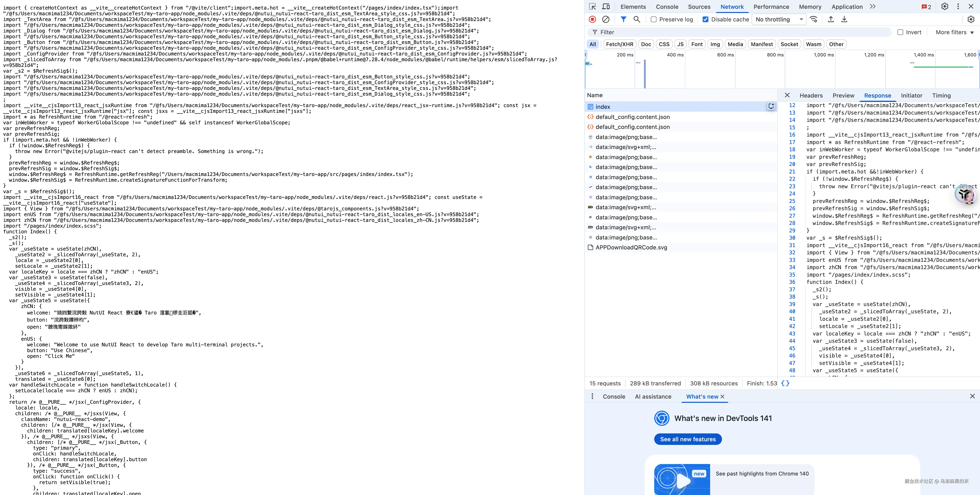Check the Invert filter checkbox
This screenshot has width=980, height=495.
[900, 32]
